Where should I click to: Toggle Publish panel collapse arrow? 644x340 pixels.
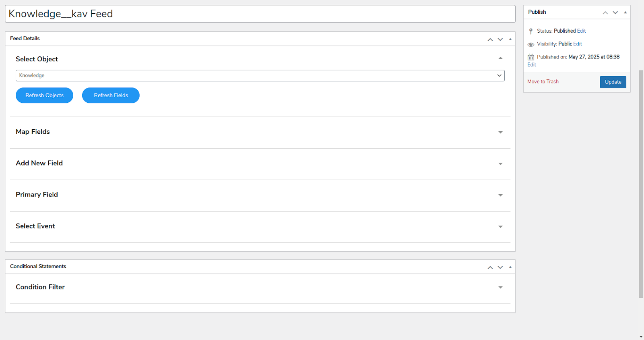point(625,12)
